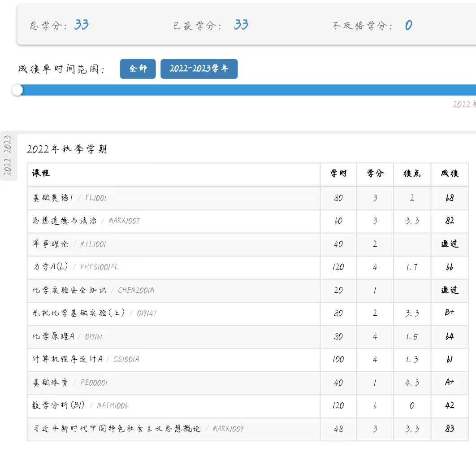
Task: Click the 通过 grade for 军事理论
Action: tap(450, 244)
